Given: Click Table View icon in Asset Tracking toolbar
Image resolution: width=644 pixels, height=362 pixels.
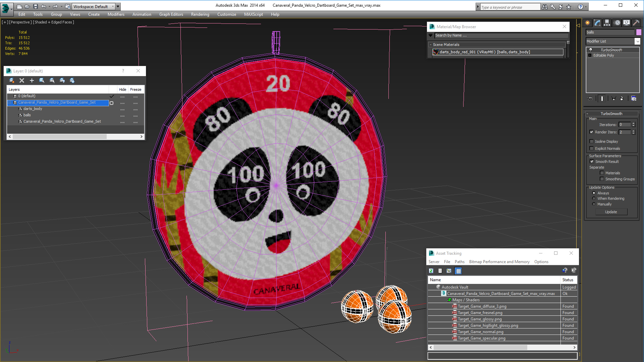Looking at the screenshot, I should (459, 271).
